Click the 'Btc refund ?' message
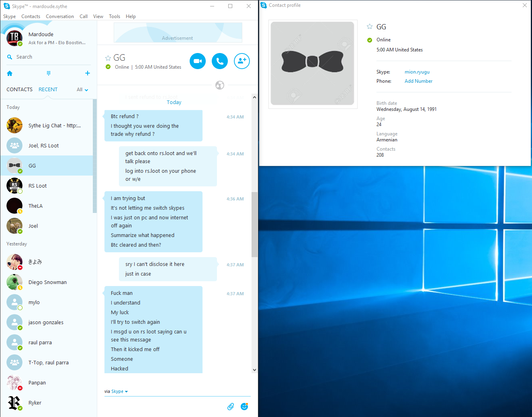Viewport: 532px width, 417px height. coord(125,116)
